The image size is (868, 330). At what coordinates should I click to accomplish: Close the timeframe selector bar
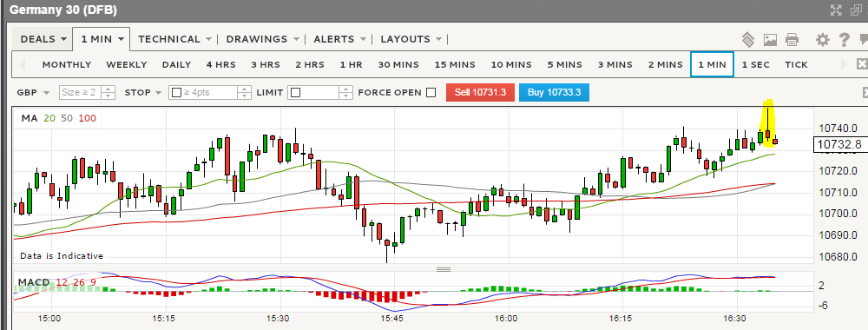tap(862, 63)
